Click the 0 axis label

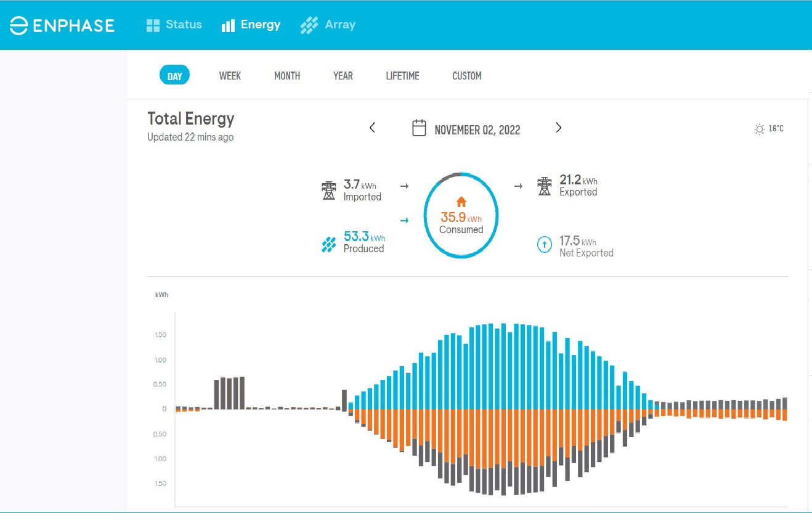[164, 409]
